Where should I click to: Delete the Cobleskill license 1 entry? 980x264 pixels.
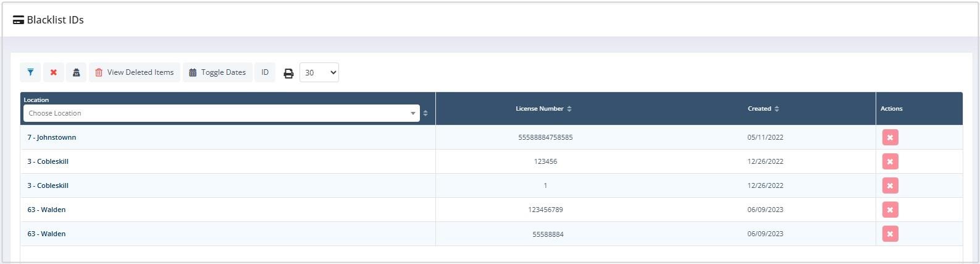(890, 185)
